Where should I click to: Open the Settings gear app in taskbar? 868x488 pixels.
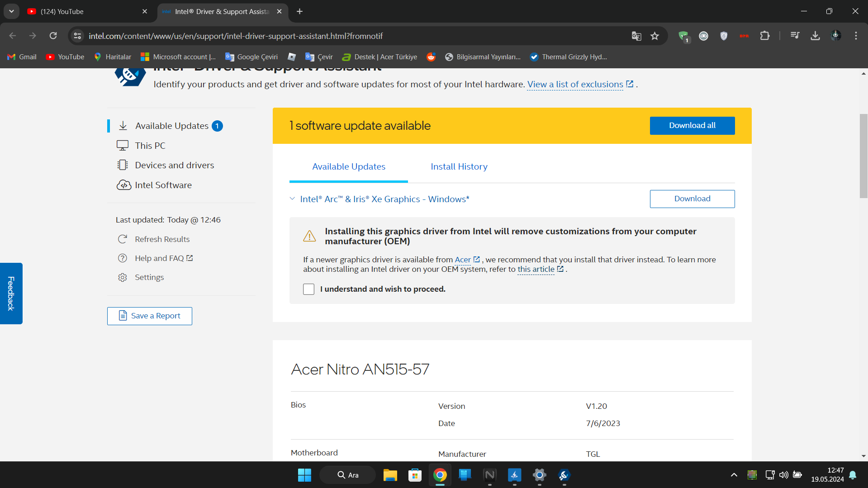point(539,475)
